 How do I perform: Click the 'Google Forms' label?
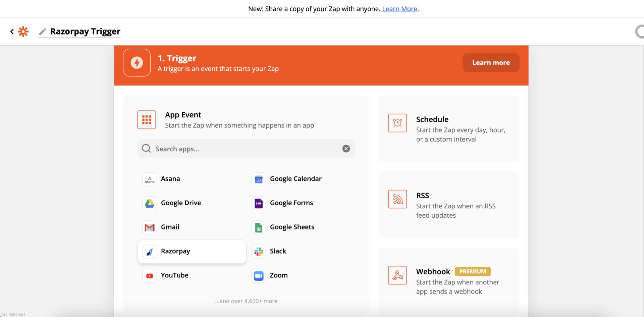pyautogui.click(x=291, y=203)
